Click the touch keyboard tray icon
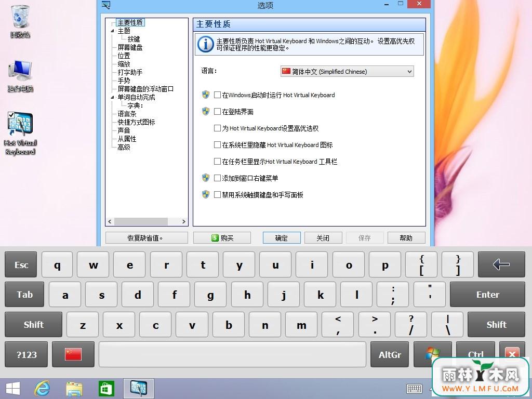 414,389
